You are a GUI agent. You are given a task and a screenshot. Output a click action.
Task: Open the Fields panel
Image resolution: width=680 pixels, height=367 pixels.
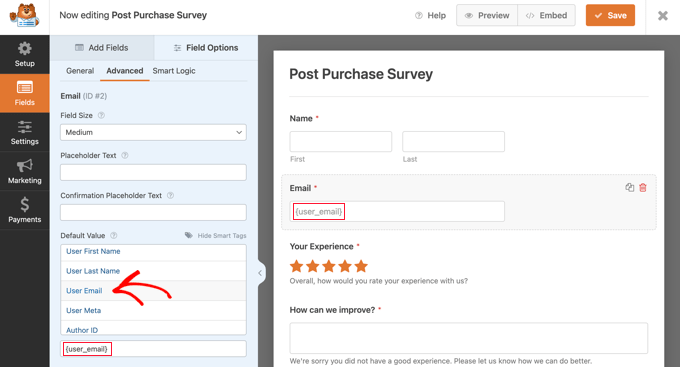pos(25,93)
